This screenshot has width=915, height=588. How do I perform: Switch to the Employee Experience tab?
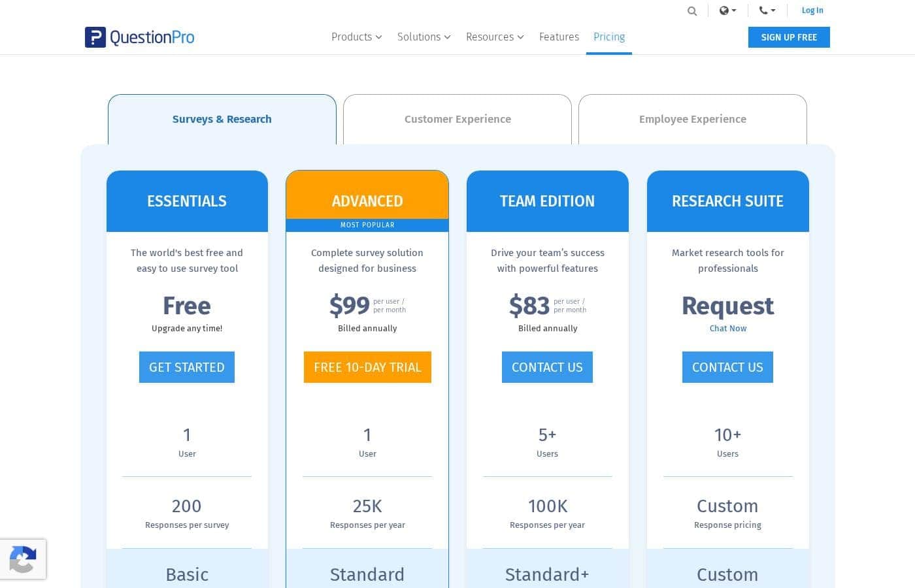(x=693, y=120)
